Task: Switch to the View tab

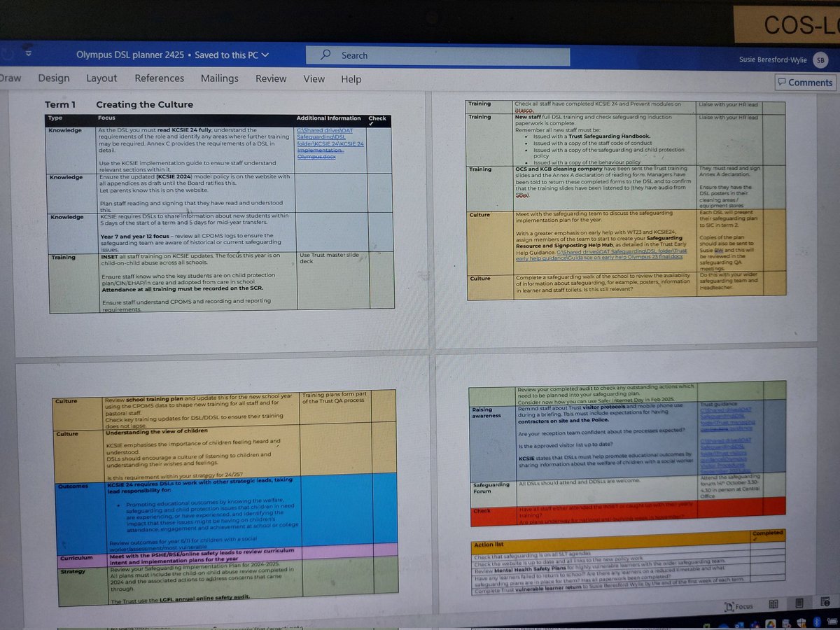Action: 314,79
